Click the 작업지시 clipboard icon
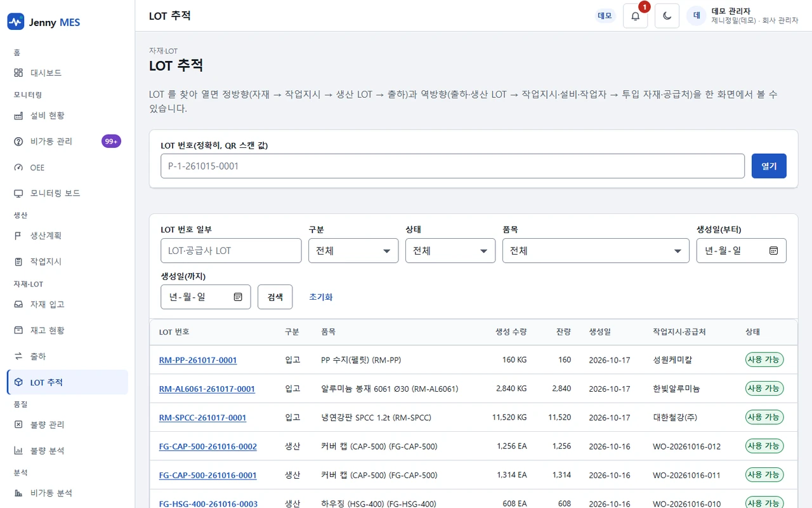The width and height of the screenshot is (812, 508). 18,262
